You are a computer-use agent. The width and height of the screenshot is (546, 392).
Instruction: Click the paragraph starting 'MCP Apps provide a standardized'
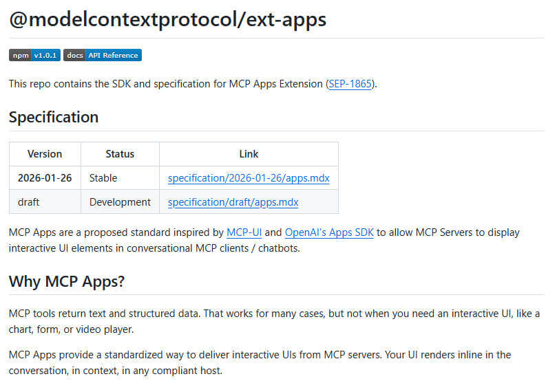pyautogui.click(x=260, y=363)
